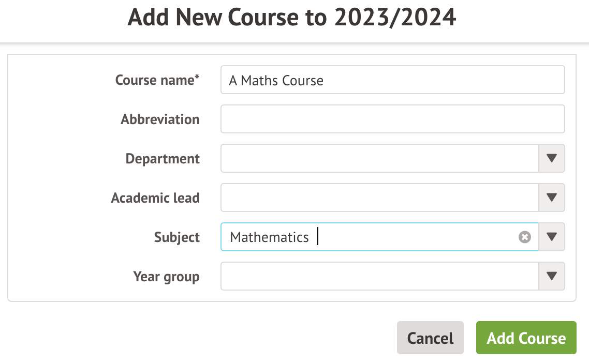Viewport: 589px width, 364px height.
Task: Click the Department dropdown arrow icon
Action: pyautogui.click(x=552, y=158)
